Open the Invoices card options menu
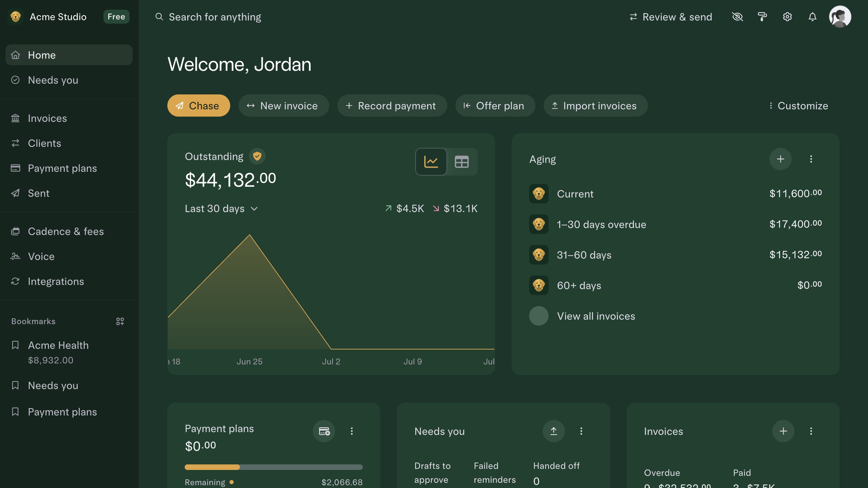Viewport: 868px width, 488px height. [x=811, y=431]
